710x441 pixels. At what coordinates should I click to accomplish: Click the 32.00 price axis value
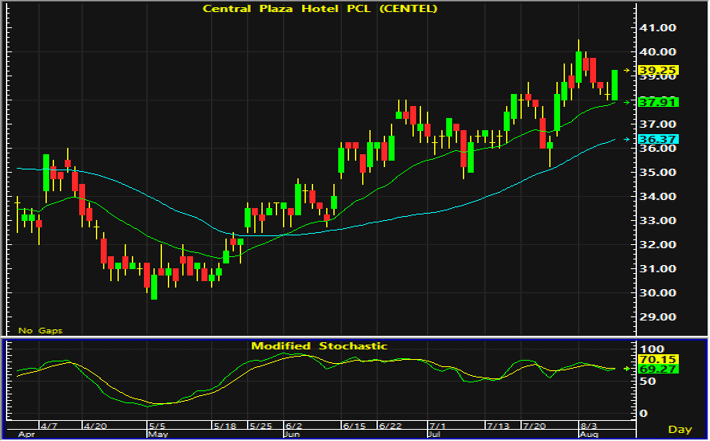(x=657, y=244)
